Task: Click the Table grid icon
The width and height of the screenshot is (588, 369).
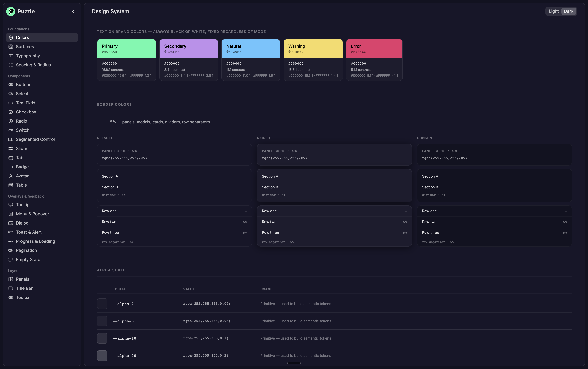Action: point(11,185)
